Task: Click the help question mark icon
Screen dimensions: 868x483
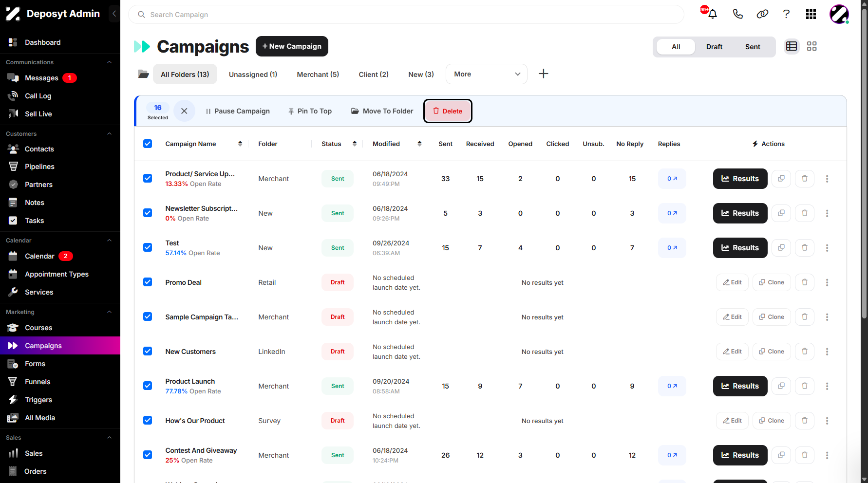Action: click(x=786, y=14)
